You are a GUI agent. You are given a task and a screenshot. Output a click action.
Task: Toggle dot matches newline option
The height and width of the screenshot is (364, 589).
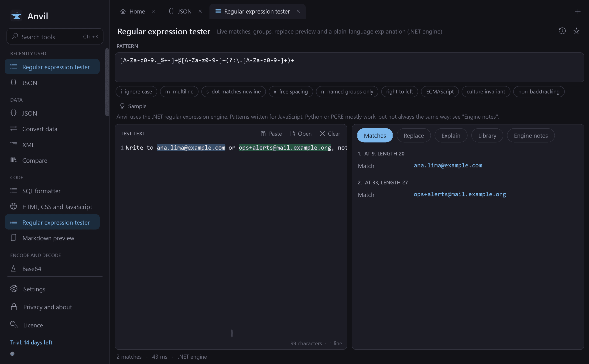(233, 92)
